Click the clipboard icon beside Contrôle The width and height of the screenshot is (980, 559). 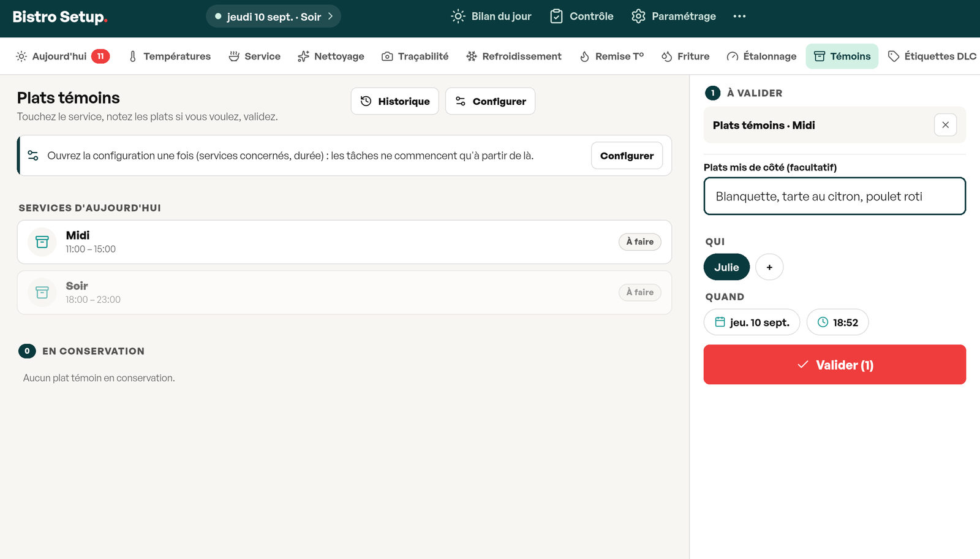click(x=556, y=17)
